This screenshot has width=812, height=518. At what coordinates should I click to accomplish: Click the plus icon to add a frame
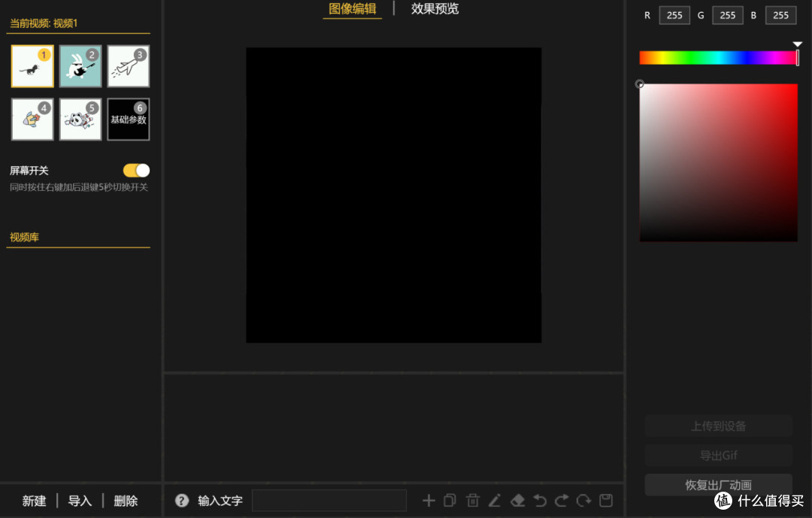[x=429, y=501]
